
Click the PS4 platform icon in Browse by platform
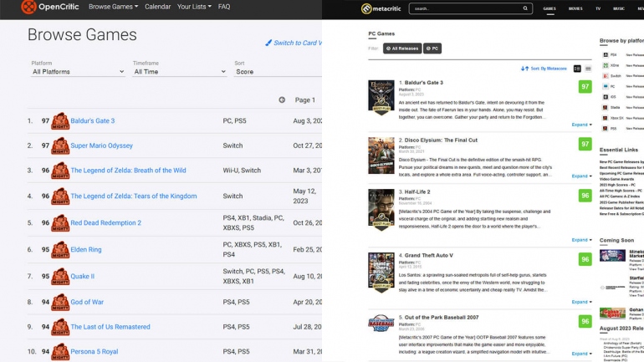pos(606,54)
